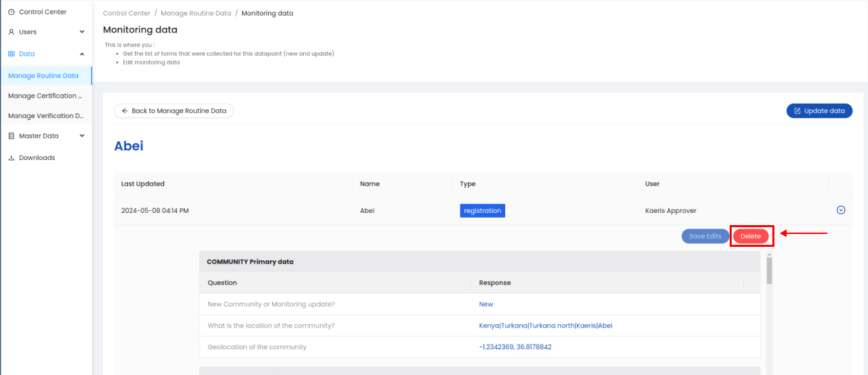Collapse the Data menu chevron

(82, 54)
